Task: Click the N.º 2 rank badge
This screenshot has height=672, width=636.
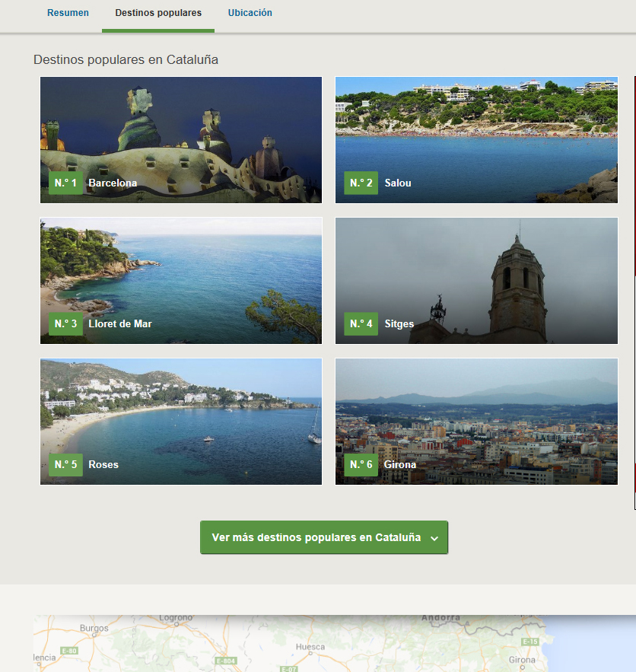Action: (361, 183)
